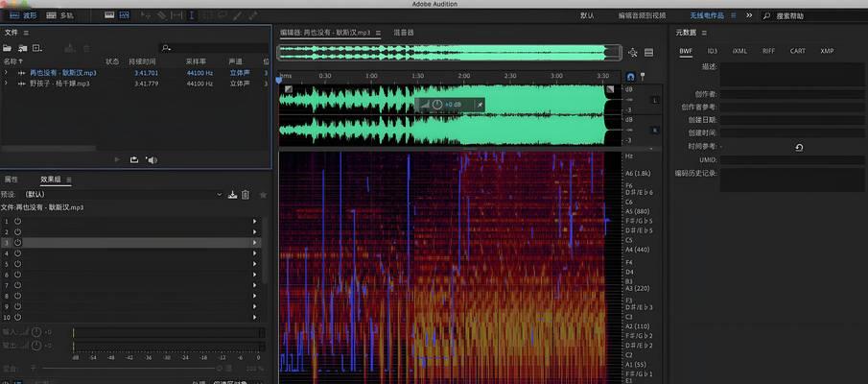
Task: Click the marker pin icon by timeline
Action: (x=643, y=77)
